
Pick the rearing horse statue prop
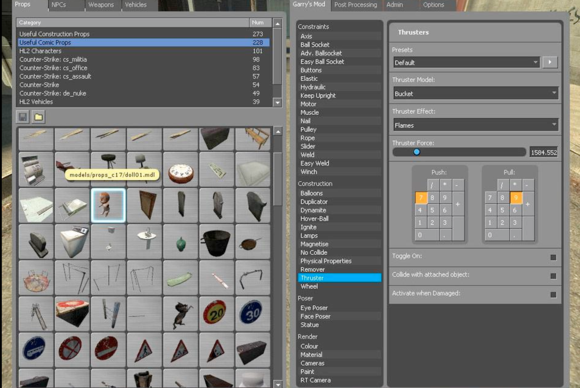point(181,314)
